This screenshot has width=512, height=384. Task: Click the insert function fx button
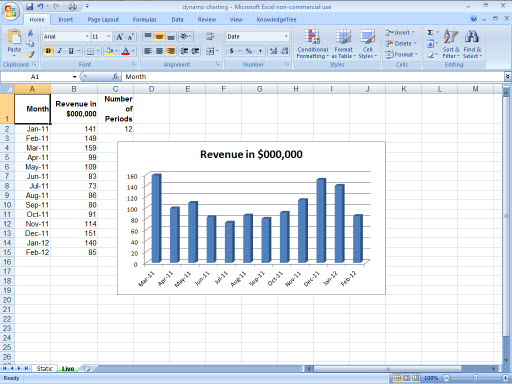pos(115,77)
